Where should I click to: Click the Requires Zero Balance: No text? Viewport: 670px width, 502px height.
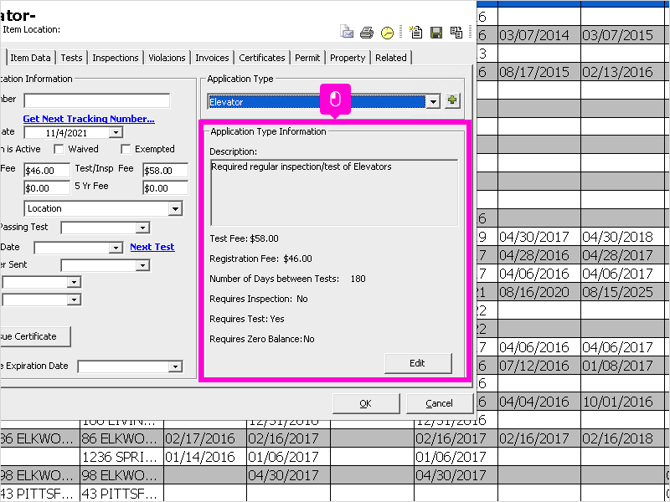[262, 339]
